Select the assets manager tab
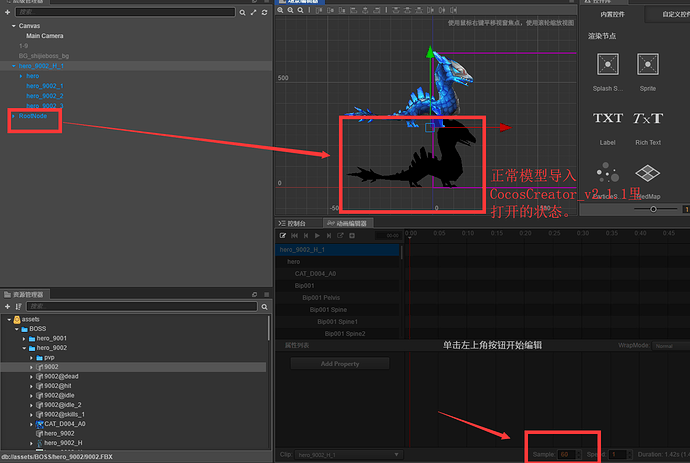The height and width of the screenshot is (463, 690). (24, 294)
